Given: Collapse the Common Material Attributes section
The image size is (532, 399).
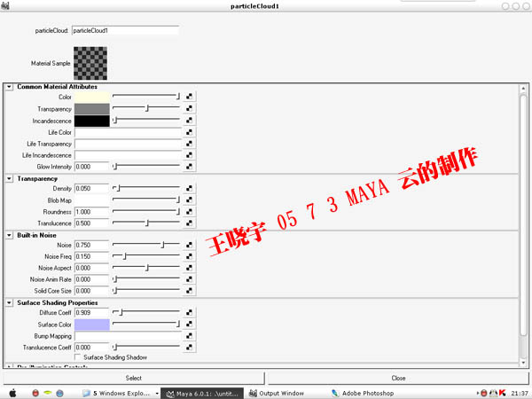Looking at the screenshot, I should point(9,87).
